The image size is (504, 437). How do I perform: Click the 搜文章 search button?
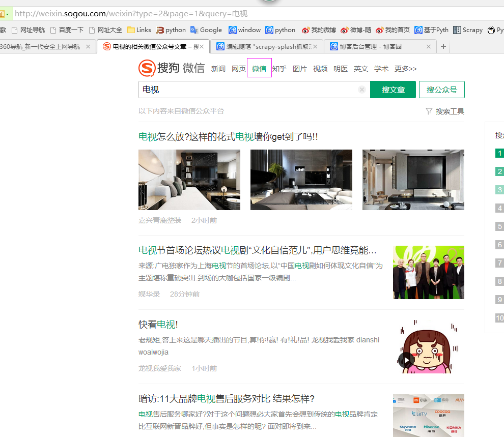click(x=393, y=90)
